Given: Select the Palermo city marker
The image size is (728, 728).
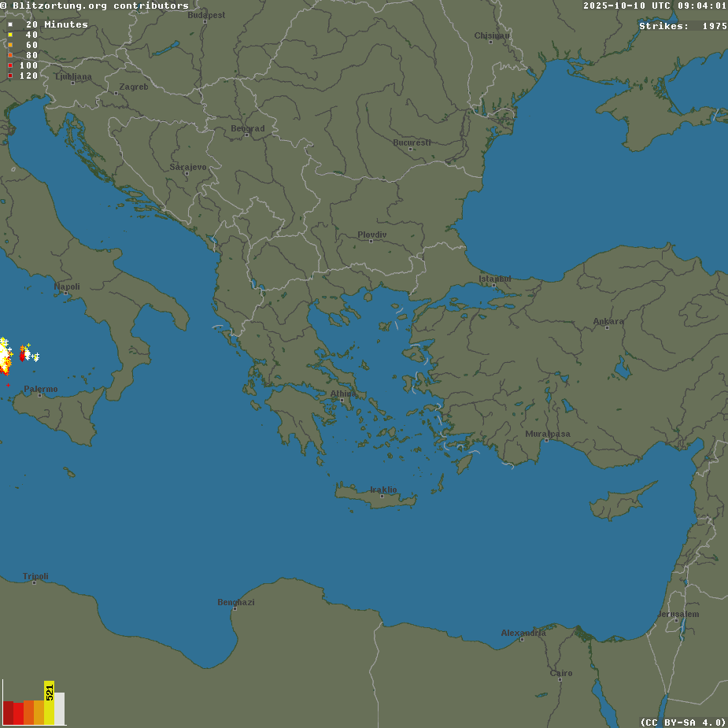Looking at the screenshot, I should 40,394.
